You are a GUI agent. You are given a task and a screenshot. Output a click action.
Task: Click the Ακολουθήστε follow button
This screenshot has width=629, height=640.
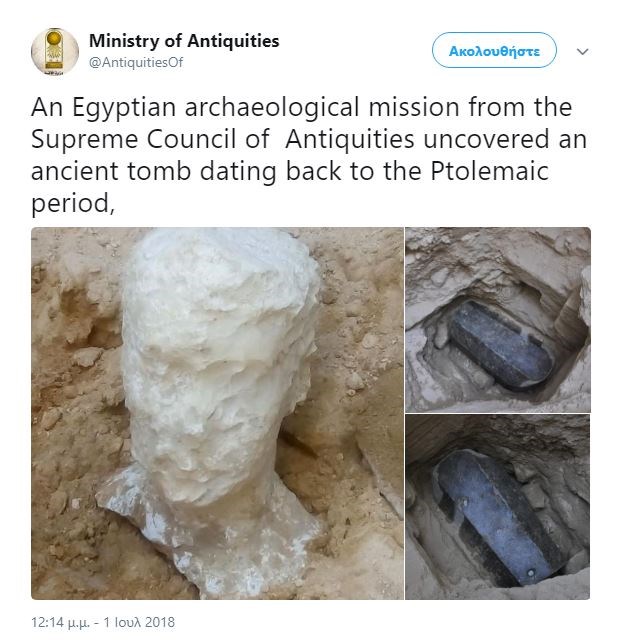point(494,50)
